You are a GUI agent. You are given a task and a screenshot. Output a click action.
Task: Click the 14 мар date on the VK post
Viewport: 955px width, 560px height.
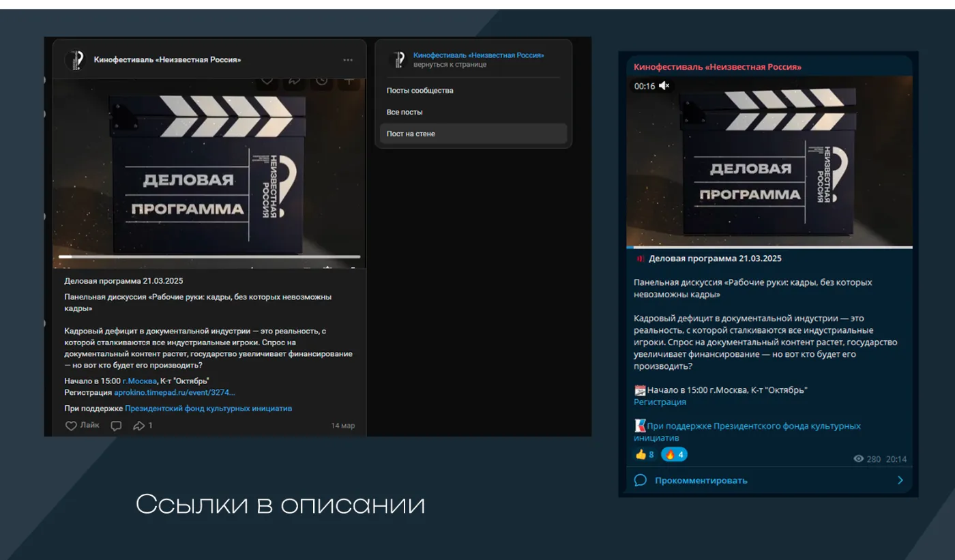343,426
